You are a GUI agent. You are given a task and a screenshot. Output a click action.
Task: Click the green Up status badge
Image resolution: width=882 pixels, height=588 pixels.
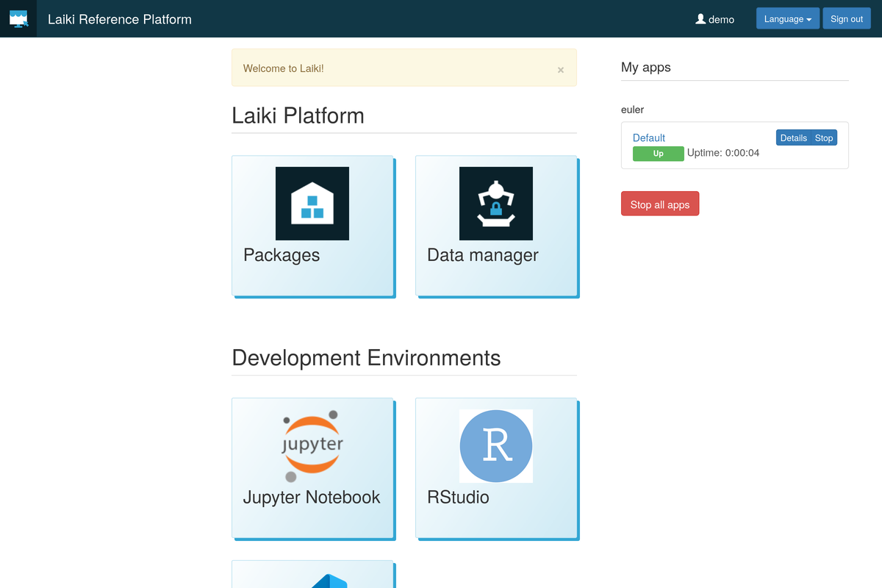click(x=659, y=154)
